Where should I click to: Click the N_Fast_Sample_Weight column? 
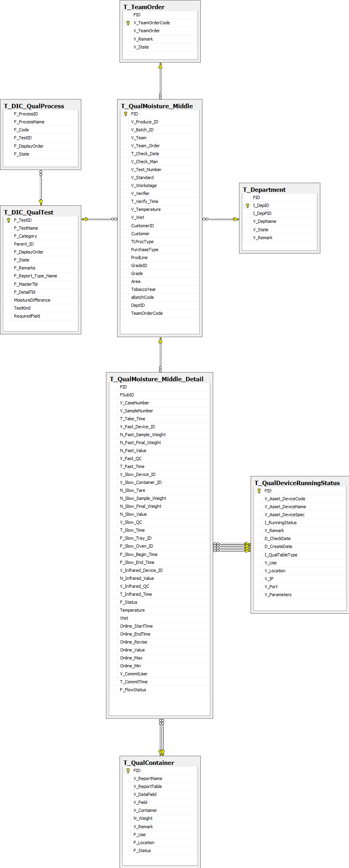(x=159, y=435)
